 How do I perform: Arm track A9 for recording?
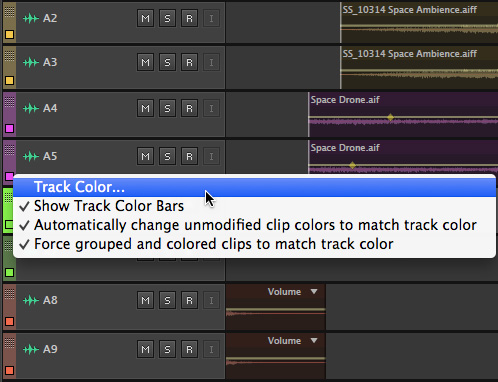(x=189, y=349)
